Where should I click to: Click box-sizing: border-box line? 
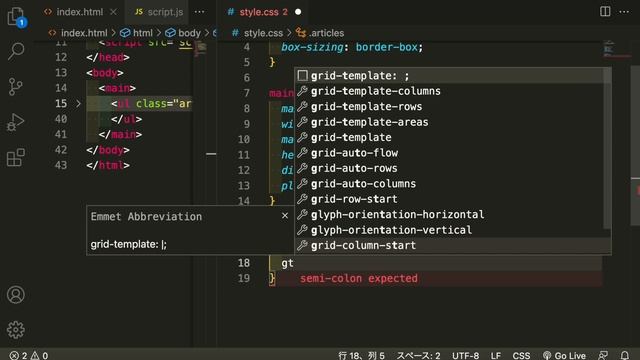(352, 47)
